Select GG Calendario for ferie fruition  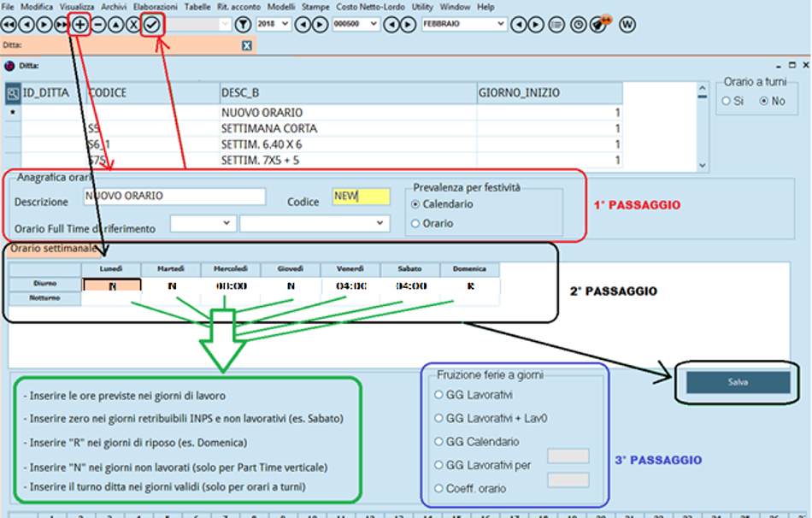(x=438, y=441)
